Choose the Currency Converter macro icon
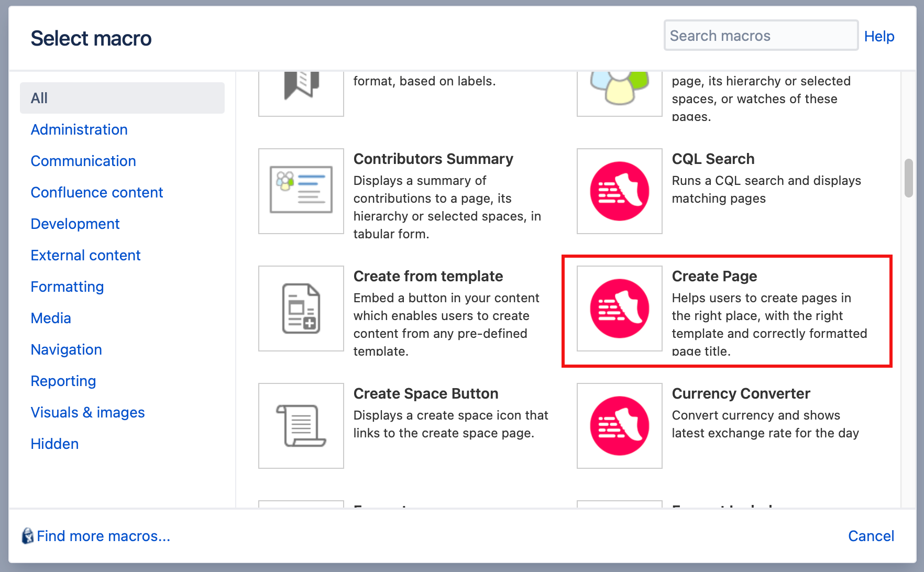 click(620, 426)
